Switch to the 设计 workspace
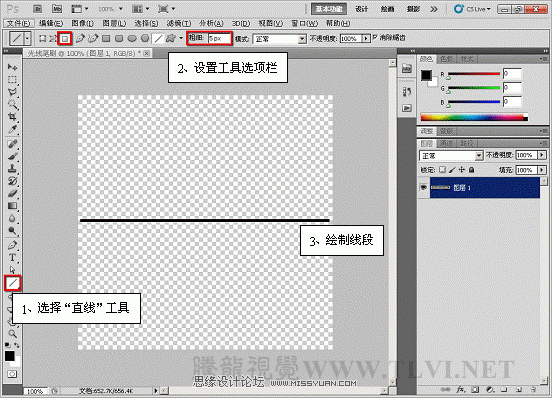The height and width of the screenshot is (398, 552). [362, 9]
